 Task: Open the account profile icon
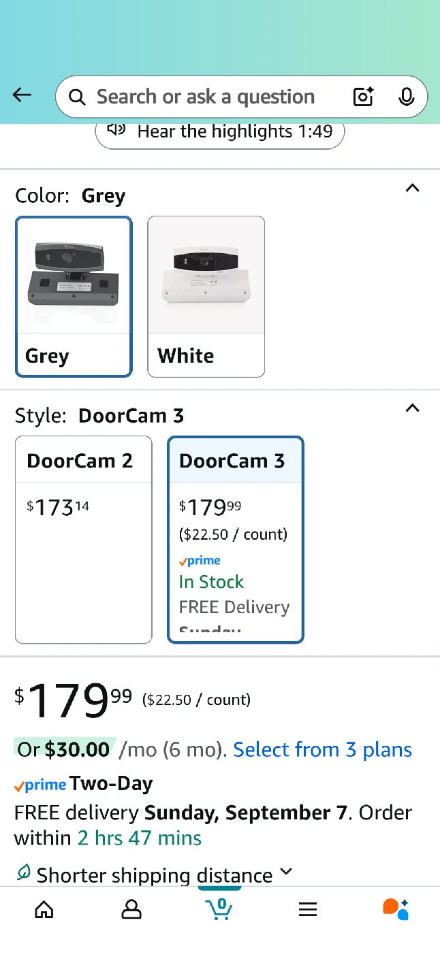pos(131,909)
